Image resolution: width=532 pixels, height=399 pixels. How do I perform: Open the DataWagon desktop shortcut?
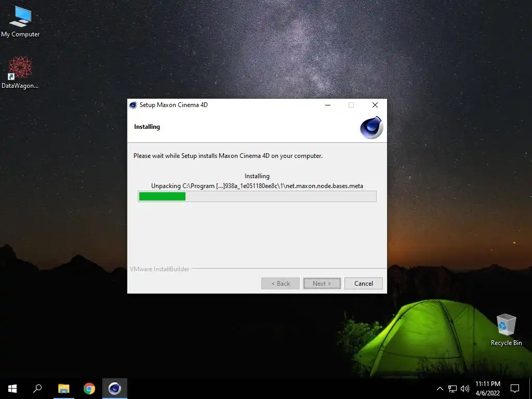20,73
